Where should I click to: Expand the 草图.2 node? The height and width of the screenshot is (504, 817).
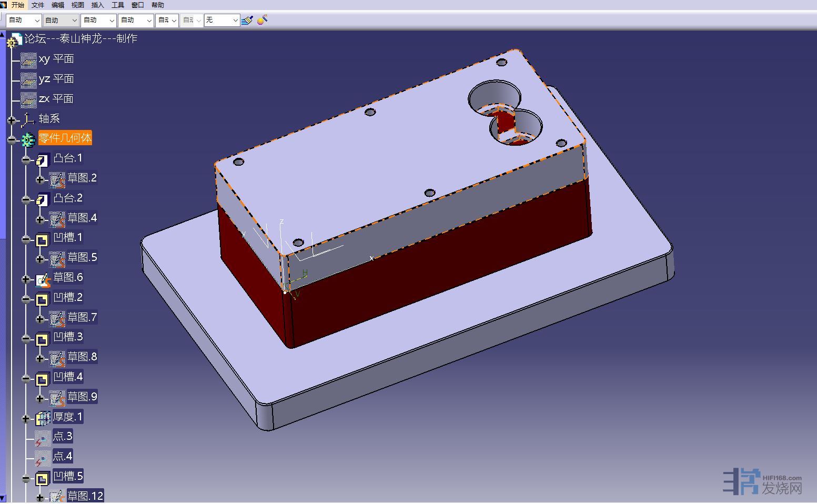(x=40, y=180)
